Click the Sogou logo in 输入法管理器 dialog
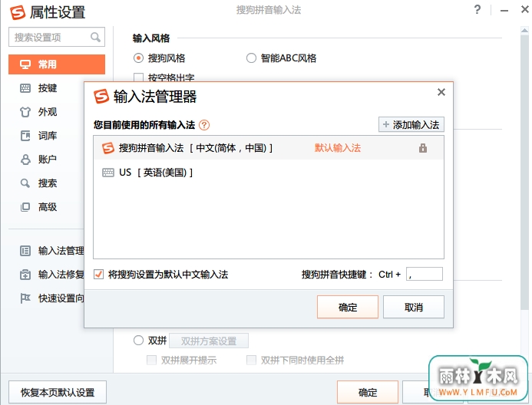532x405 pixels. coord(101,97)
